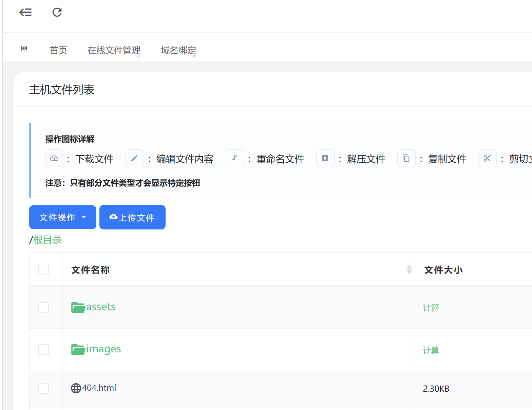Switch to the 首页 tab
This screenshot has height=410, width=532.
pos(58,50)
